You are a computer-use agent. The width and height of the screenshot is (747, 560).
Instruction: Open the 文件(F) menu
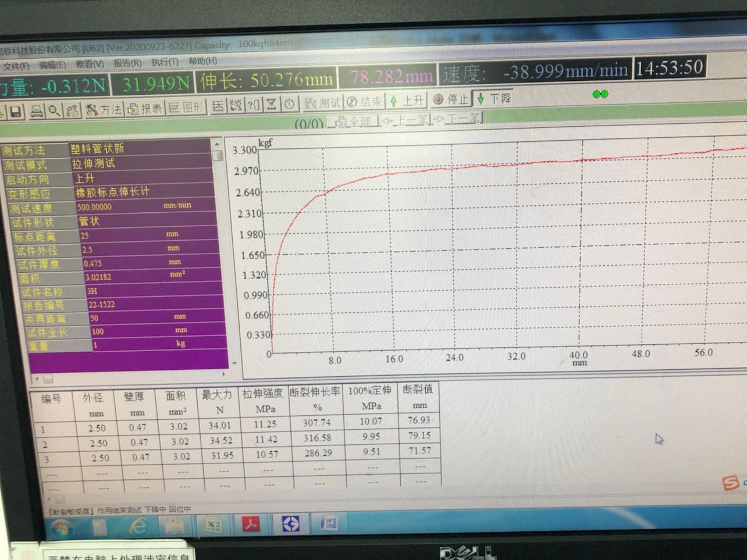[16, 66]
